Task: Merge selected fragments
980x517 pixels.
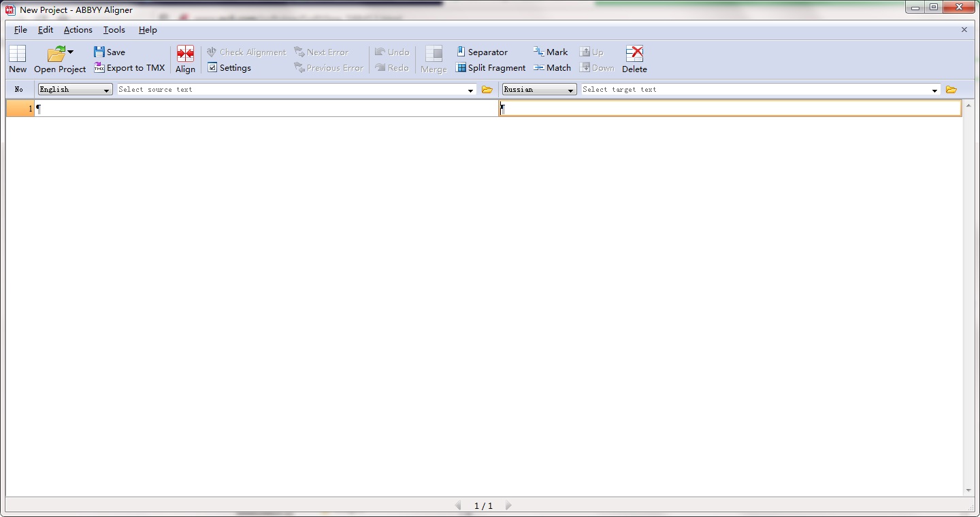Action: tap(434, 59)
